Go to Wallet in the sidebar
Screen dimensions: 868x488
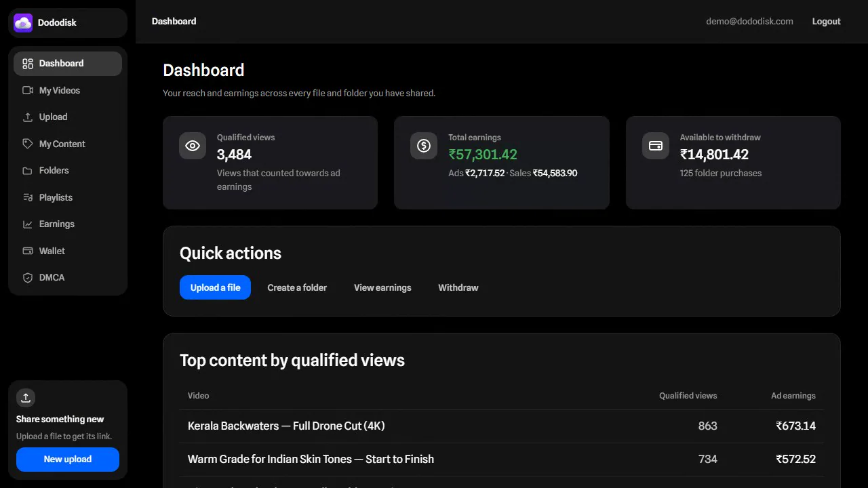[68, 251]
